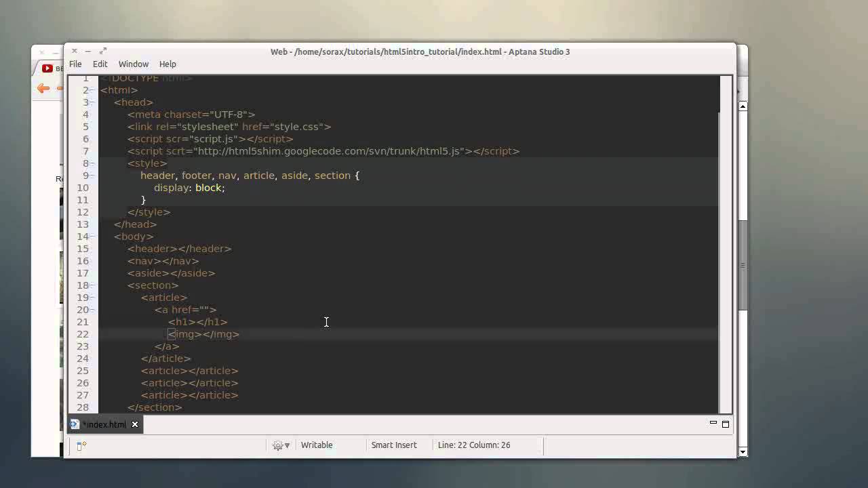Screen dimensions: 868x488
Task: Click the </head> closing tag
Action: coord(136,224)
